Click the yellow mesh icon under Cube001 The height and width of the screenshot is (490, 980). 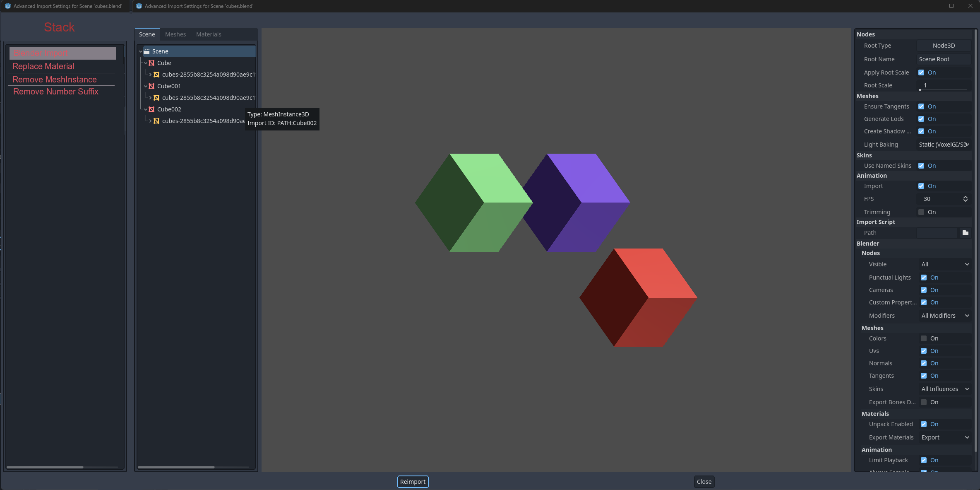pos(156,98)
